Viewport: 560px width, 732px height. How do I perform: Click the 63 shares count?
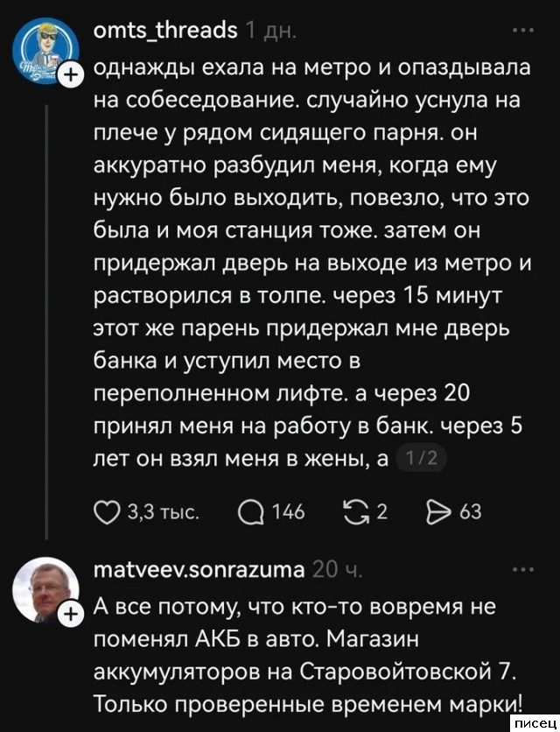(470, 511)
